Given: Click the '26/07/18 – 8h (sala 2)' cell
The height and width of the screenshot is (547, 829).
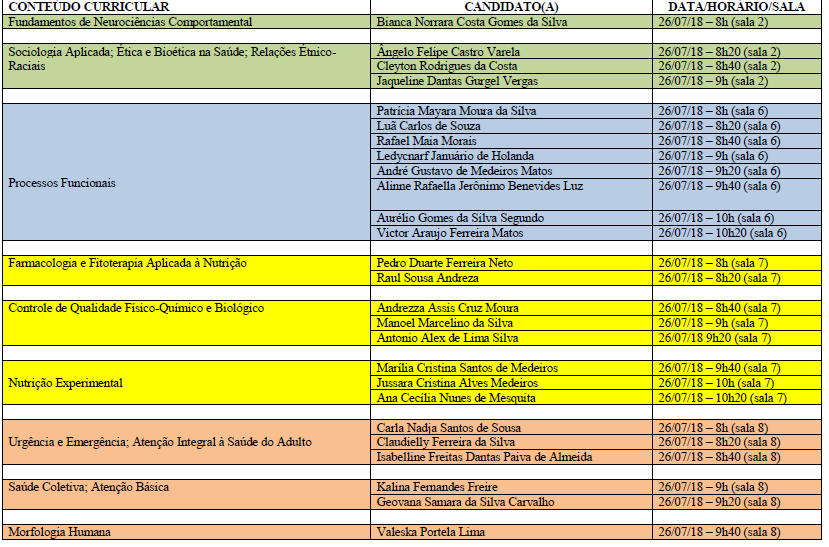Looking at the screenshot, I should (737, 22).
